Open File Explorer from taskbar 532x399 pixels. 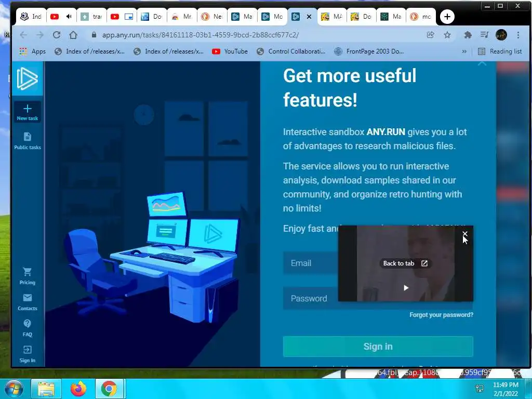(46, 389)
